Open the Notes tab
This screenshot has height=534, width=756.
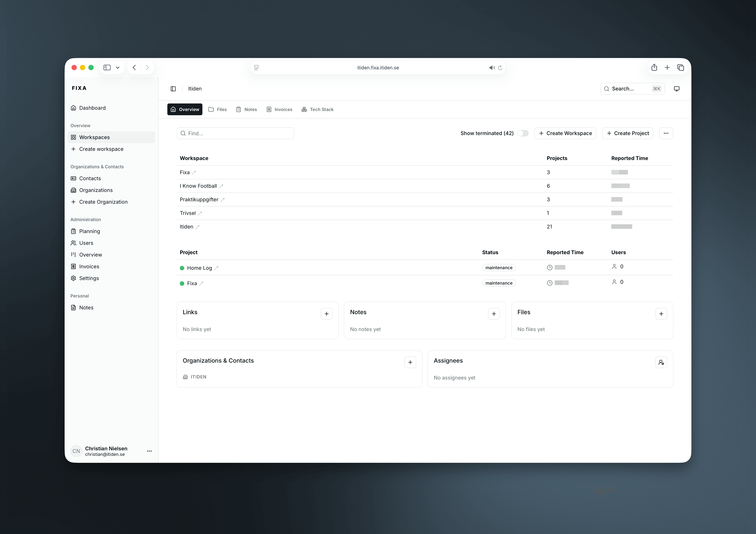[x=247, y=109]
